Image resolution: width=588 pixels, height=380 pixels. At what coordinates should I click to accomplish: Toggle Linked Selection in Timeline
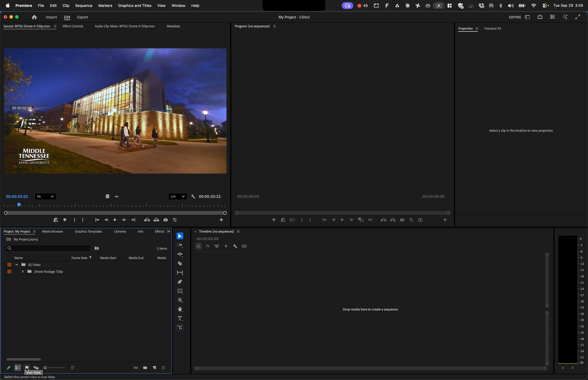tap(217, 246)
